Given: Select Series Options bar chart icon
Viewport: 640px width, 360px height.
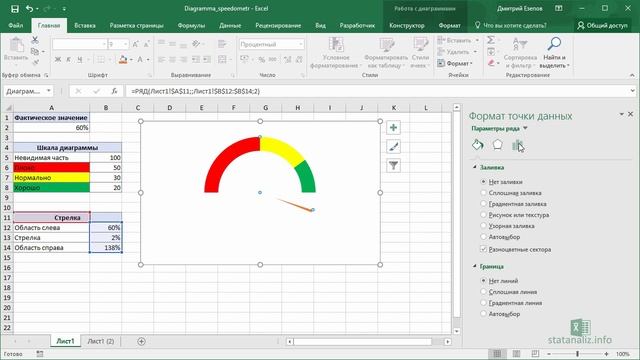Looking at the screenshot, I should [517, 145].
